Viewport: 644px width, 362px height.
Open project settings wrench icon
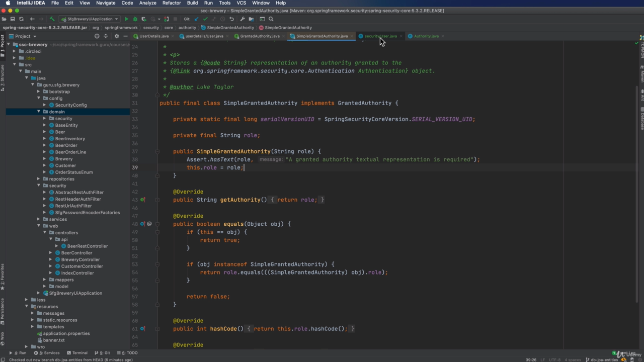(243, 19)
